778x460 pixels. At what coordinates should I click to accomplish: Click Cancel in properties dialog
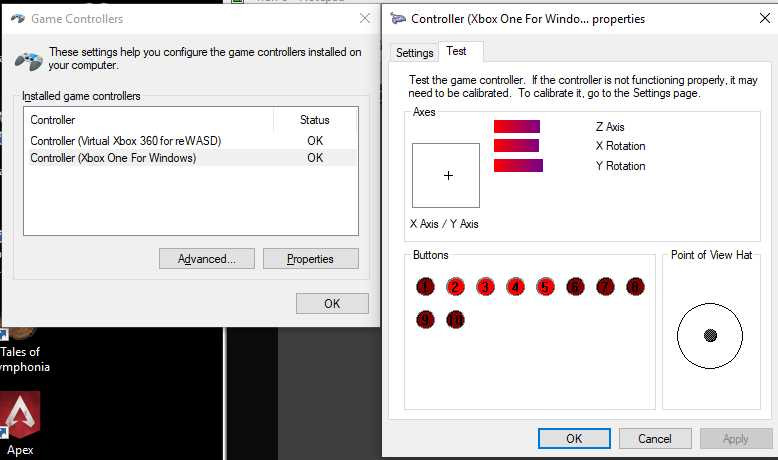(655, 439)
